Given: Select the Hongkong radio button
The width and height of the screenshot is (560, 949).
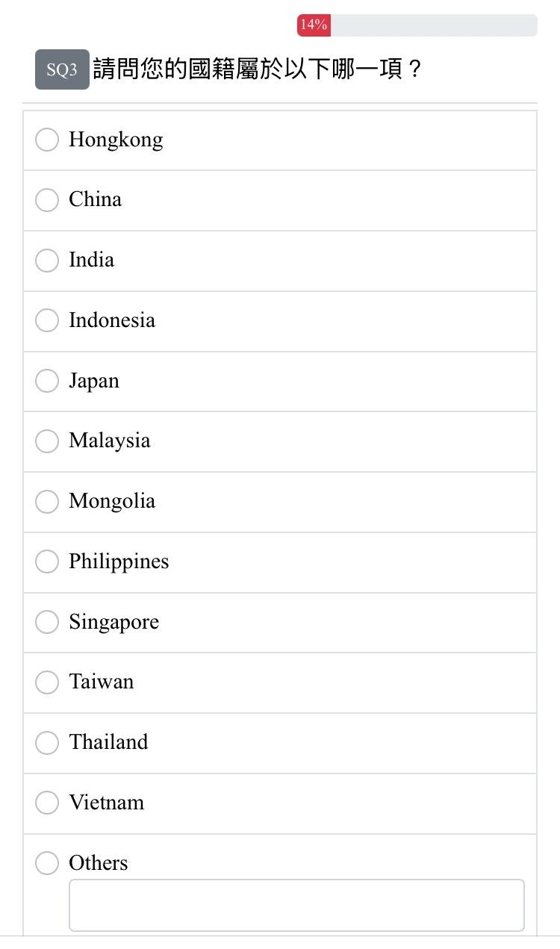Looking at the screenshot, I should 47,140.
